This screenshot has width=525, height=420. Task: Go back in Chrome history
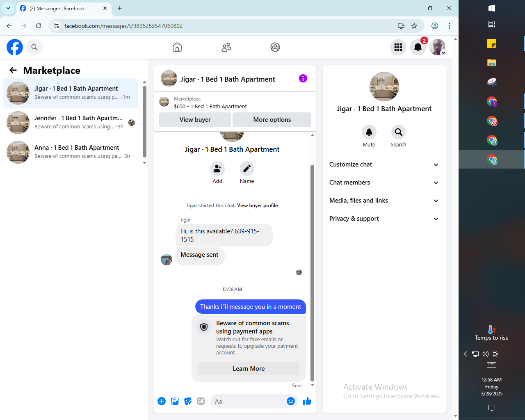(x=9, y=26)
